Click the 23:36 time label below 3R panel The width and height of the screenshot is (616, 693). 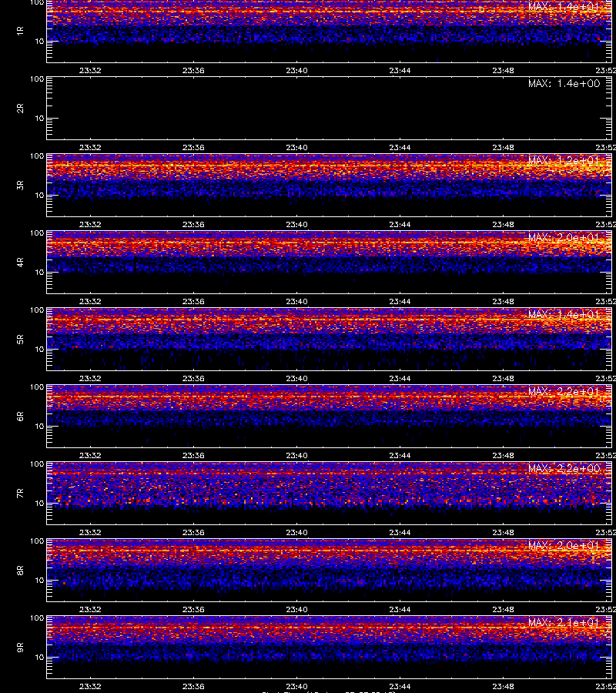coord(193,225)
